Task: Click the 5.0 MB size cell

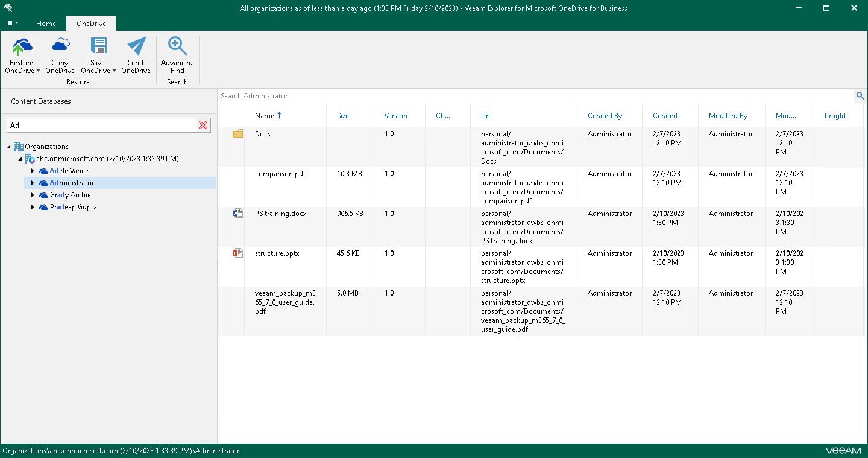Action: pos(348,293)
